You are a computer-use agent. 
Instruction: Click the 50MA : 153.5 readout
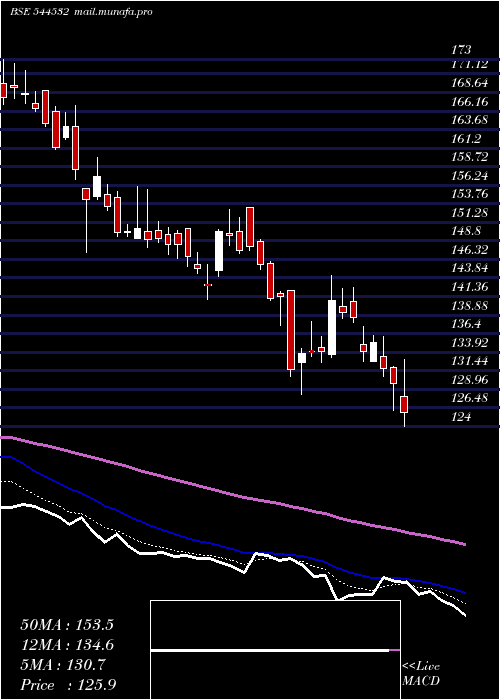[x=67, y=625]
